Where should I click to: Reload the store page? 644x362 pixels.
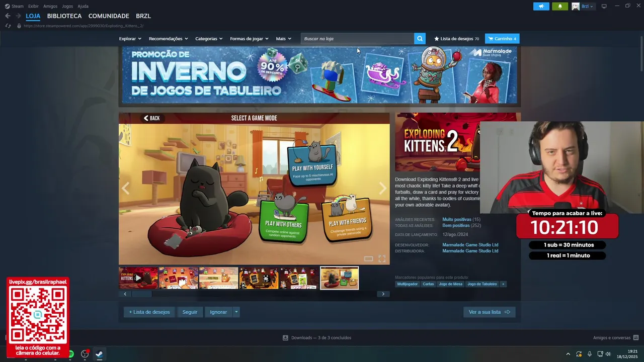pos(8,26)
